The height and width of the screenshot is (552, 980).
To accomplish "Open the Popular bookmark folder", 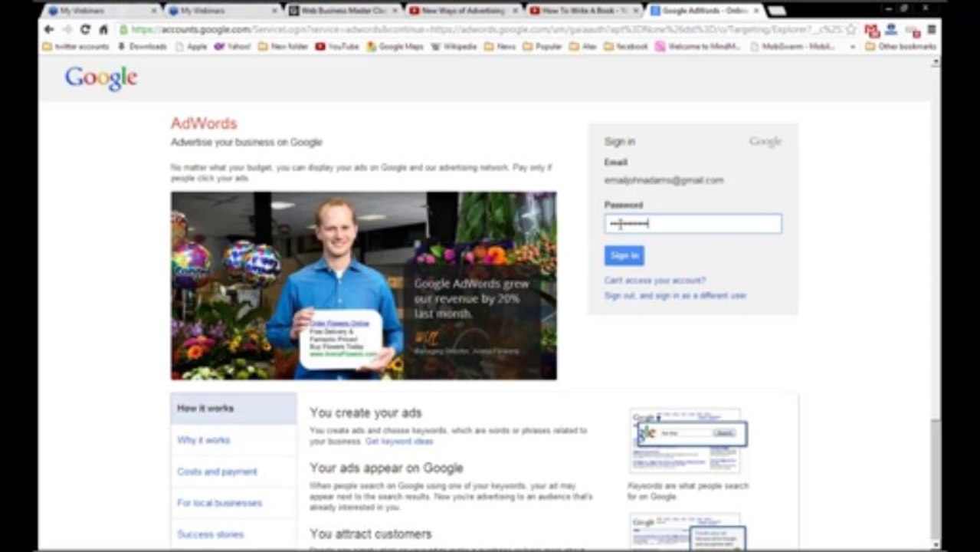I will click(542, 47).
